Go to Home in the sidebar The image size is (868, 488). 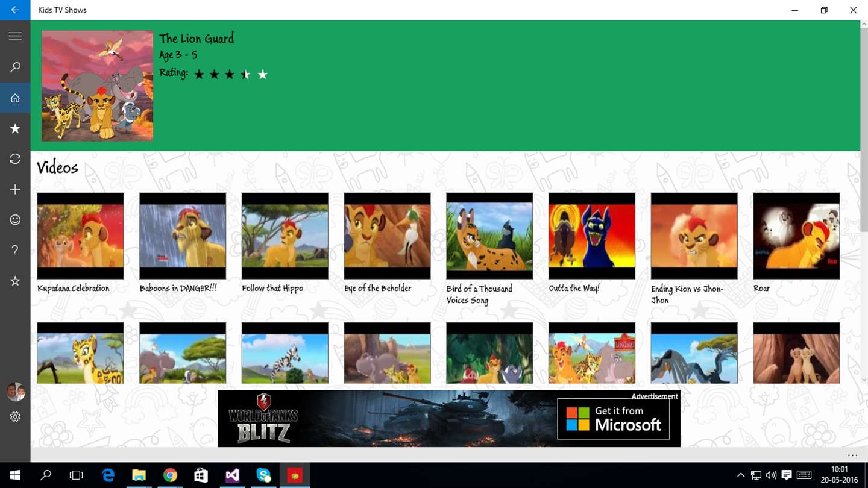(15, 98)
